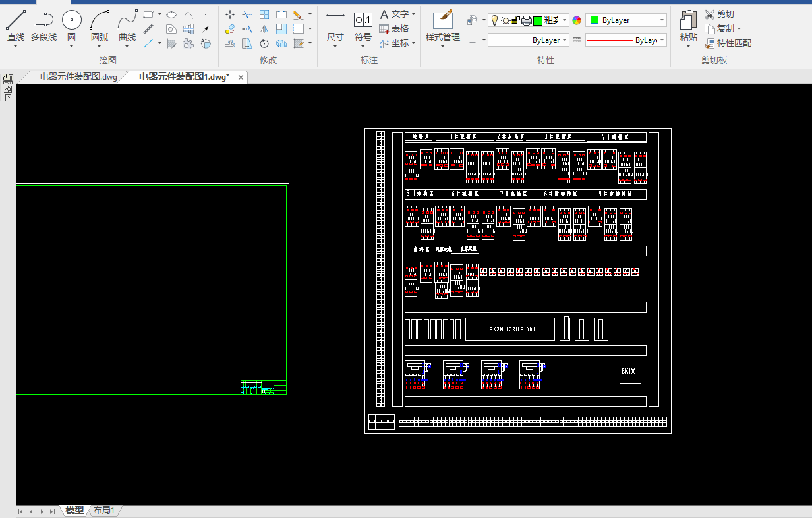812x518 pixels.
Task: Click the color wheel icon
Action: [577, 20]
